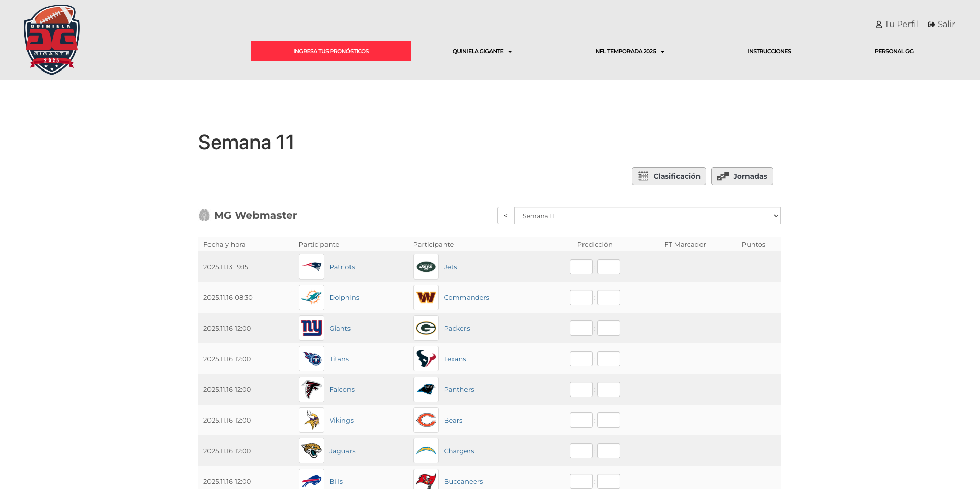Click the Patriots team logo
980x489 pixels.
click(x=311, y=267)
